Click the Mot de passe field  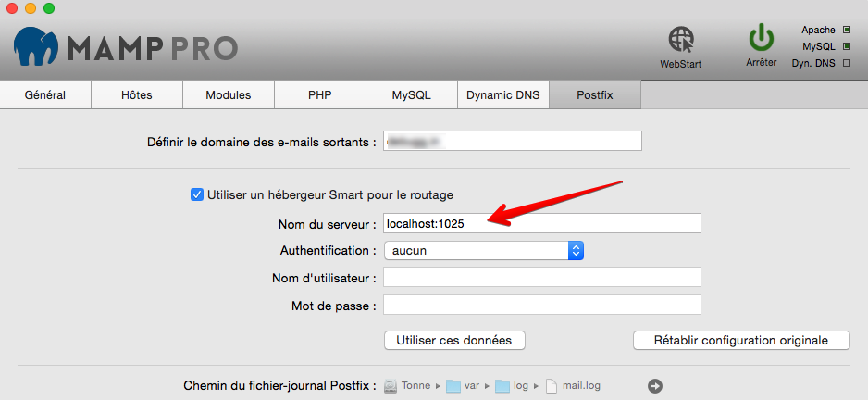coord(542,304)
